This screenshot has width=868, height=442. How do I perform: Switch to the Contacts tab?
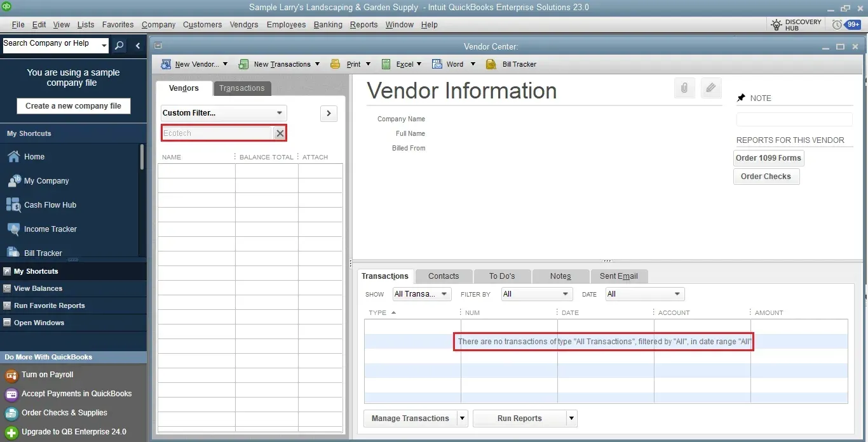tap(444, 276)
